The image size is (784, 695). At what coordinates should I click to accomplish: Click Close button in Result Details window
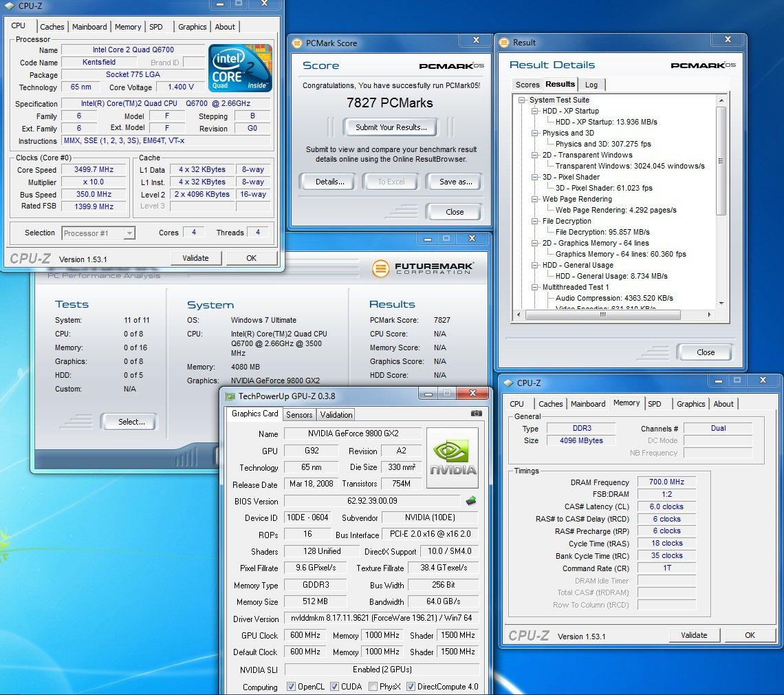click(706, 352)
